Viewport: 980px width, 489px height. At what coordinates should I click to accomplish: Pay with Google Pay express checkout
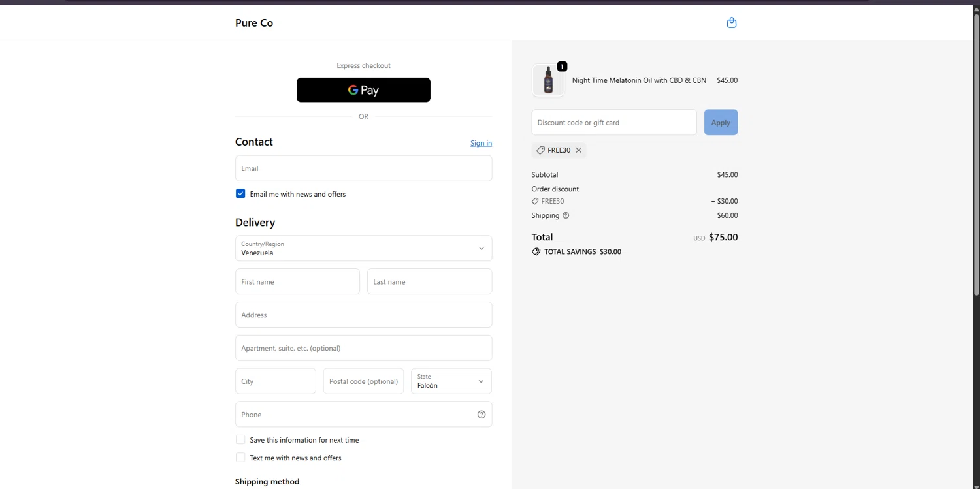coord(363,90)
